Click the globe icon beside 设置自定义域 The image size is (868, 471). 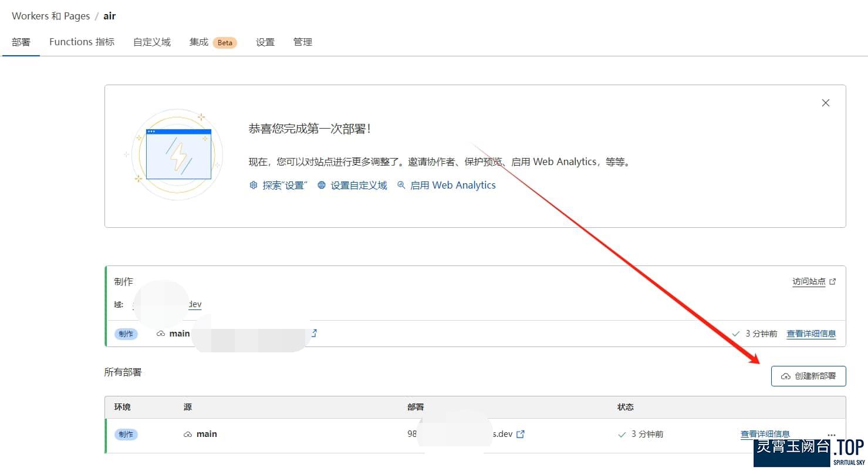(x=322, y=185)
